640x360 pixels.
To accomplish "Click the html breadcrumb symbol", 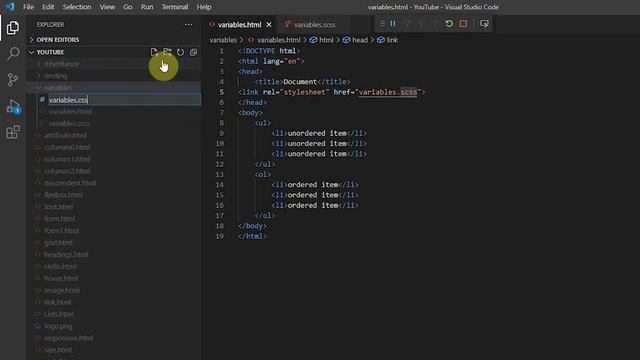I will 326,40.
